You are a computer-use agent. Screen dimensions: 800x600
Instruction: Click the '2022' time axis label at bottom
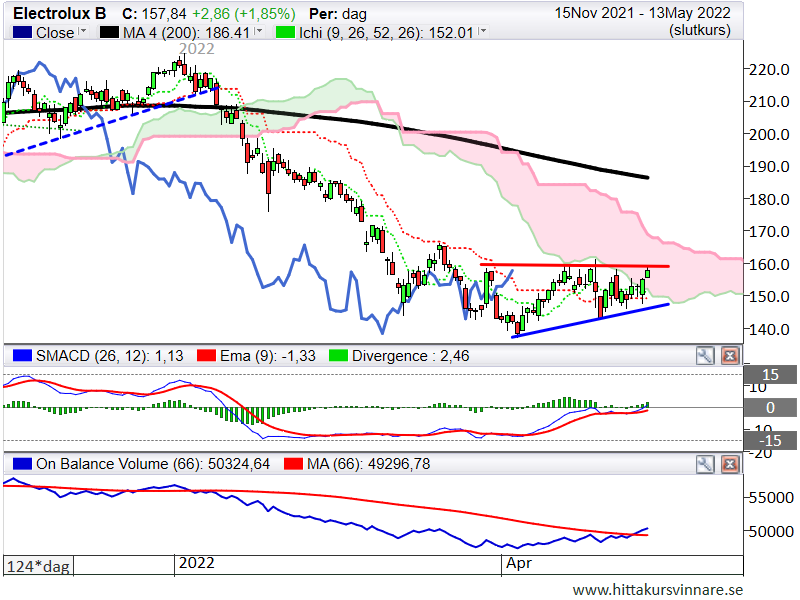(x=196, y=563)
